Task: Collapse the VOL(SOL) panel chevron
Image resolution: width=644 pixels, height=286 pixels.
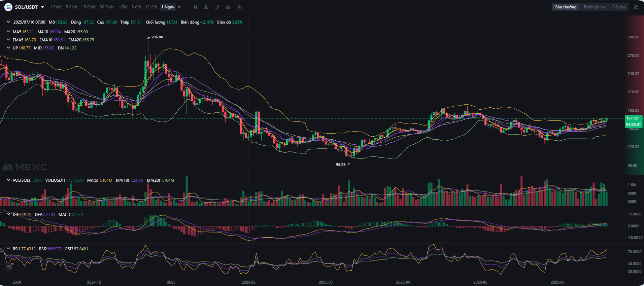Action: pyautogui.click(x=8, y=180)
